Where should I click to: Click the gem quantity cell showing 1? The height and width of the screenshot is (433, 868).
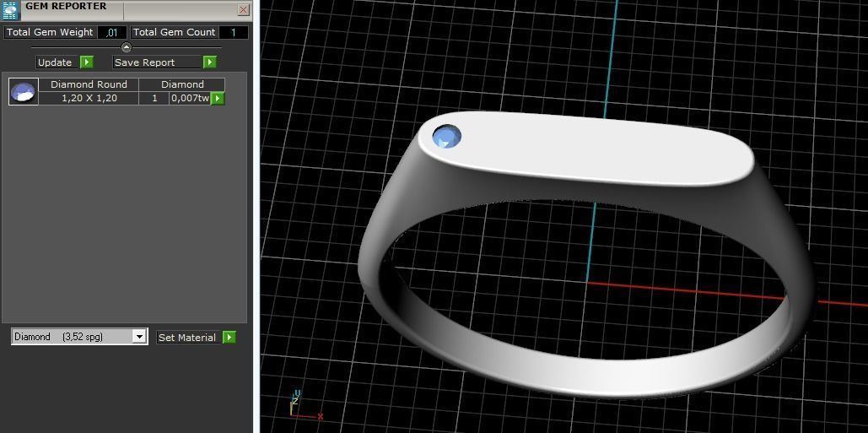click(x=154, y=98)
